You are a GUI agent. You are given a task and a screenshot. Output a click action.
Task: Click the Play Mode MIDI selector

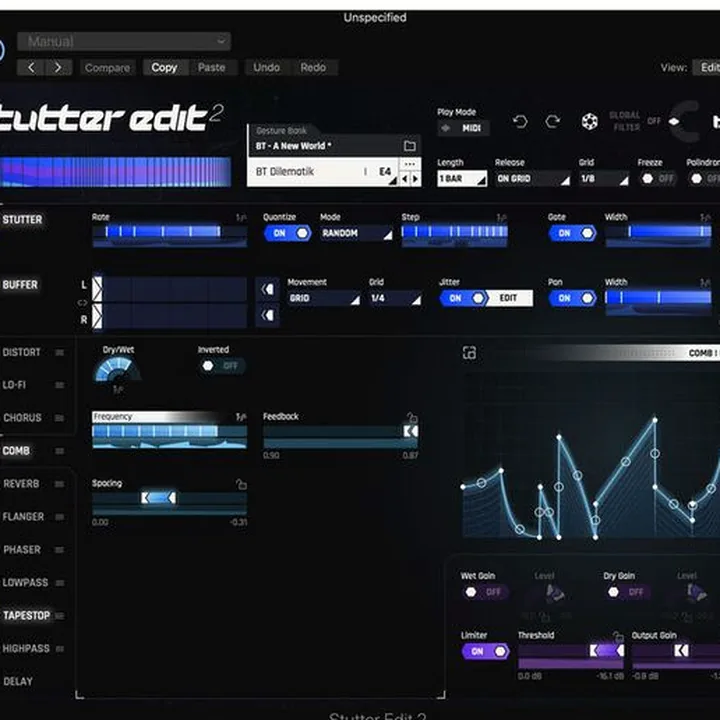pos(463,128)
